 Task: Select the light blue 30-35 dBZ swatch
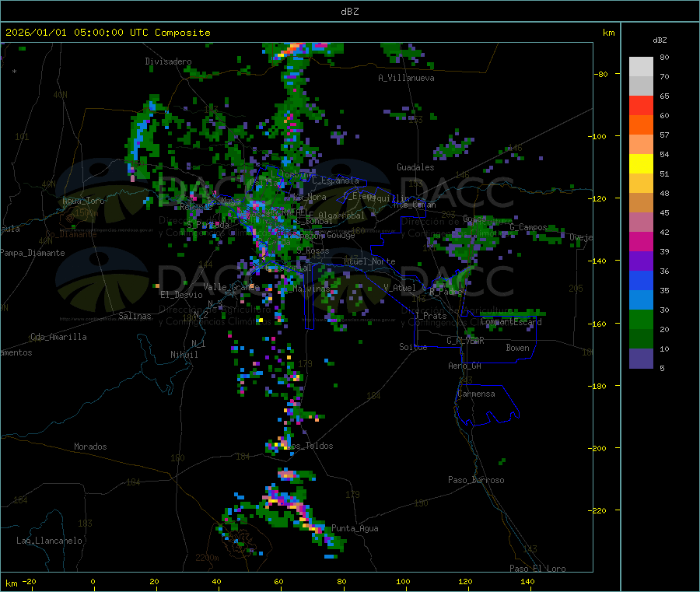tap(641, 300)
